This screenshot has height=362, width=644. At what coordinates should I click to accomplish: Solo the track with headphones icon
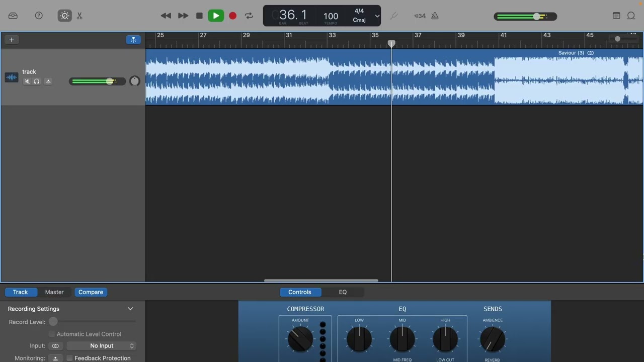point(37,81)
